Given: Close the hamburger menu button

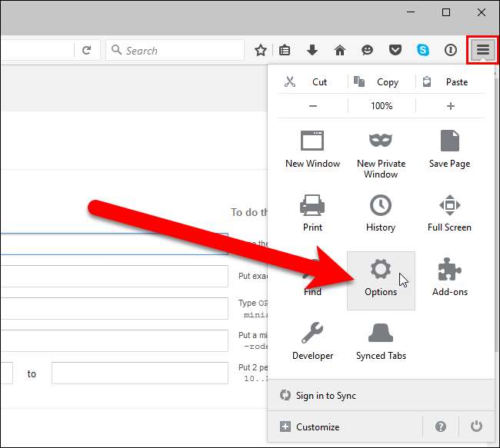Looking at the screenshot, I should click(x=482, y=50).
